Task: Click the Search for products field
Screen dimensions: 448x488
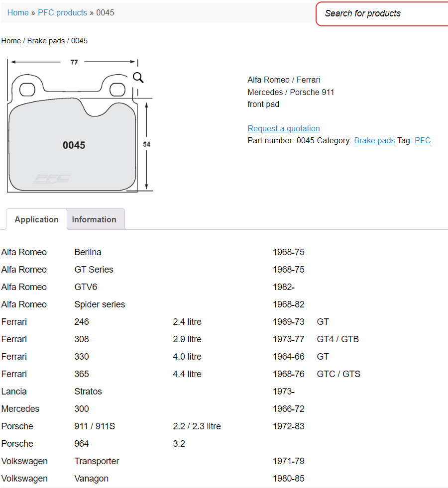Action: click(383, 13)
